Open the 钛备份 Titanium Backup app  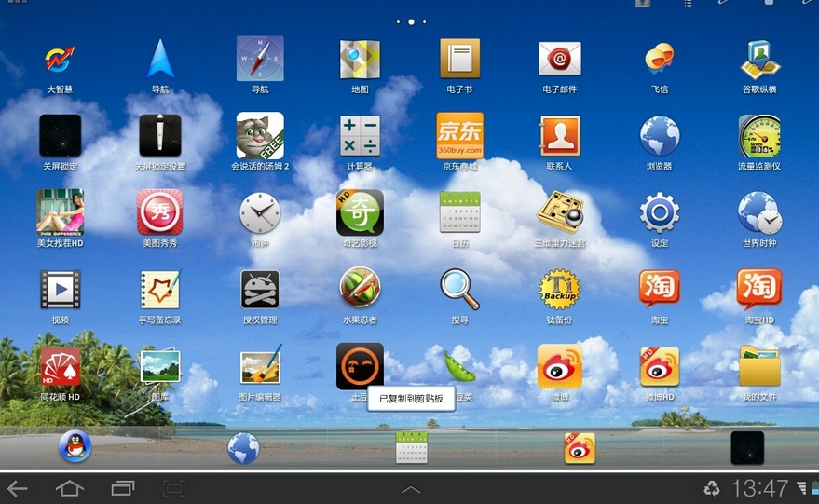[559, 289]
